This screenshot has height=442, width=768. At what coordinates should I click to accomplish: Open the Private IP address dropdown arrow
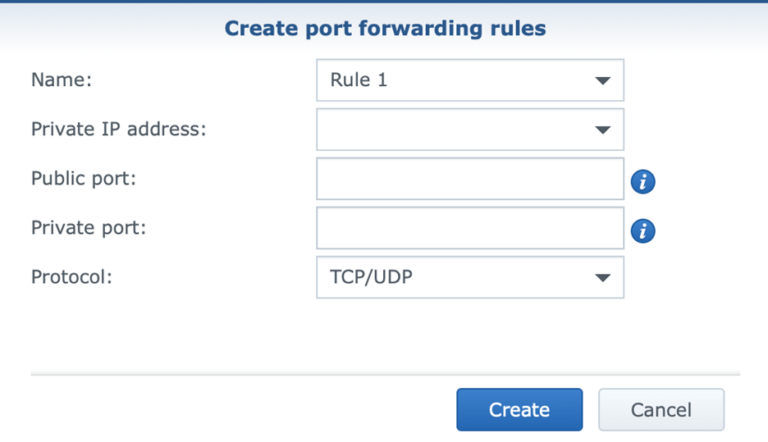click(602, 130)
